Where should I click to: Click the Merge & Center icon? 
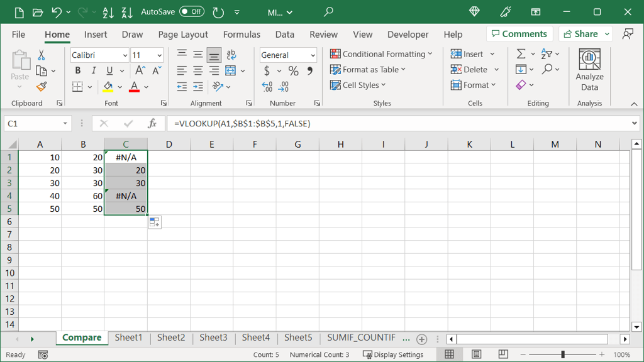pyautogui.click(x=230, y=71)
